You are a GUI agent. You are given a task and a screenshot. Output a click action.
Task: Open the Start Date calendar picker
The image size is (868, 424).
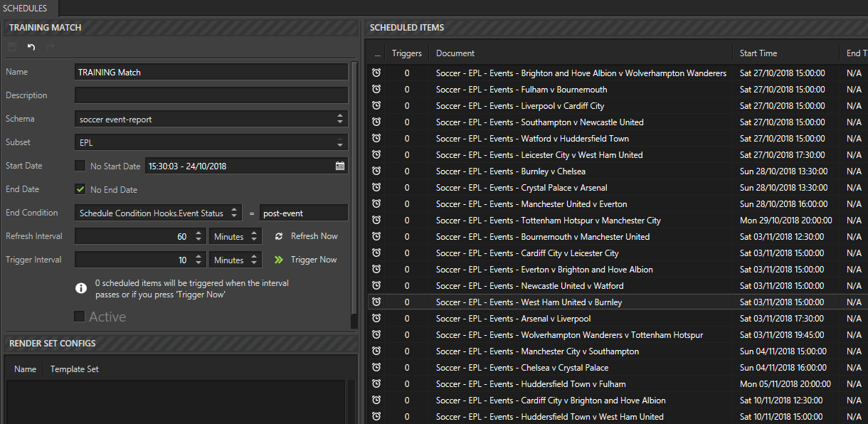point(340,166)
